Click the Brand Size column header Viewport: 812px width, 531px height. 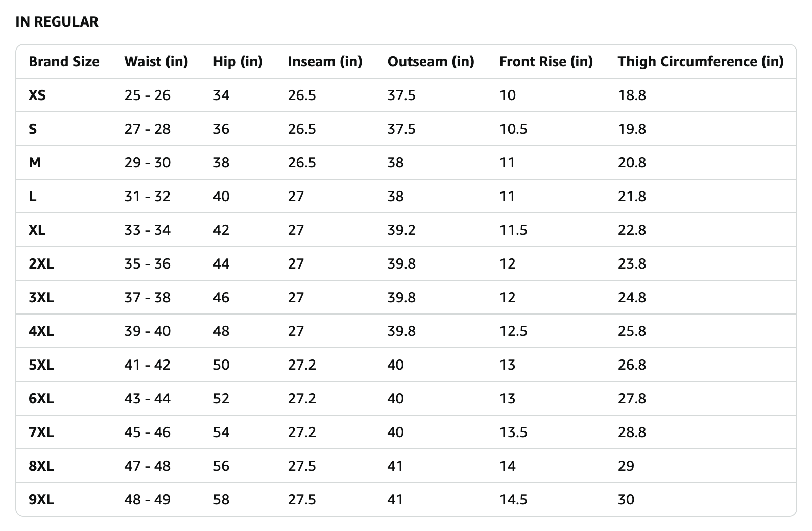(x=64, y=62)
